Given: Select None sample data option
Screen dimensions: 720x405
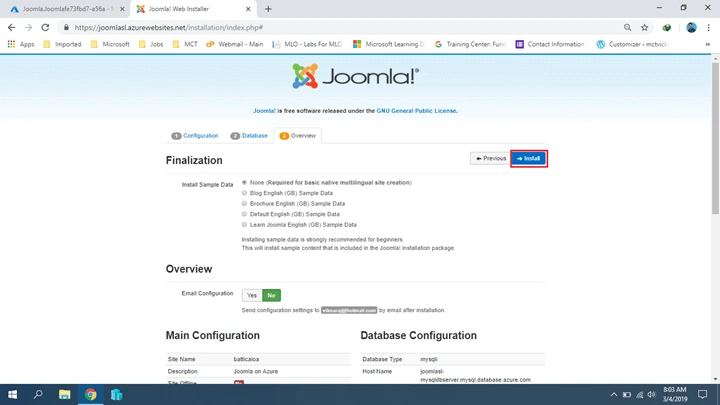Looking at the screenshot, I should click(x=244, y=182).
